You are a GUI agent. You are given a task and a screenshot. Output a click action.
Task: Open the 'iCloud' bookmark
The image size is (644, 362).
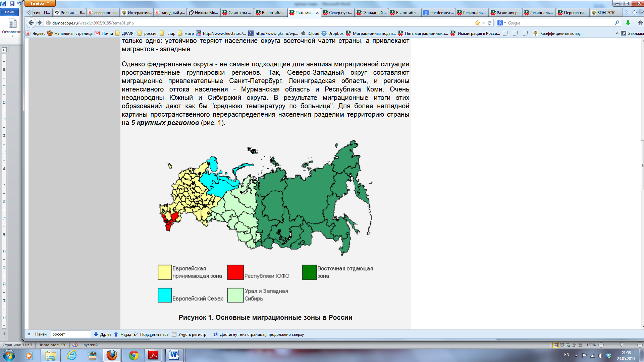pos(310,33)
